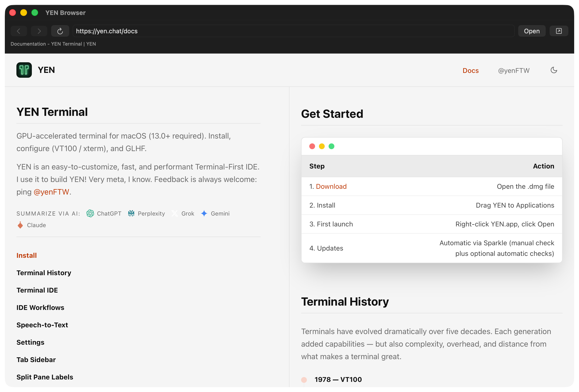
Task: Reload the page with refresh icon
Action: coord(60,31)
